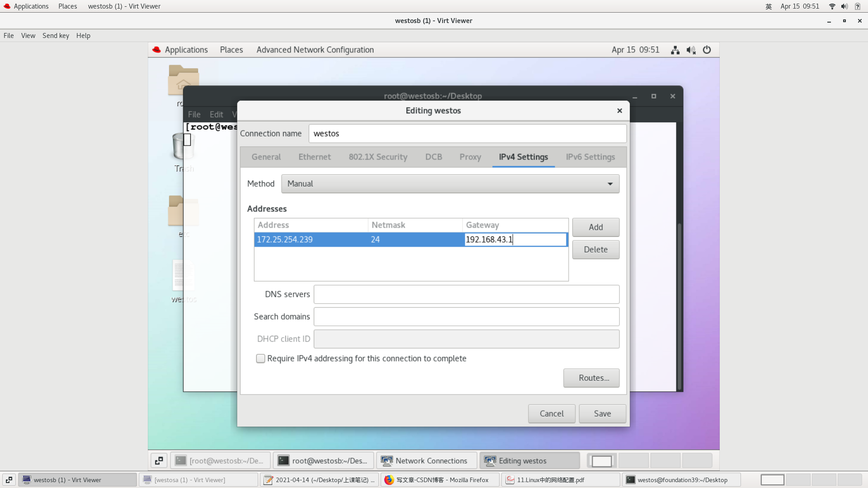The height and width of the screenshot is (488, 868).
Task: Open guest Places menu
Action: [x=231, y=50]
